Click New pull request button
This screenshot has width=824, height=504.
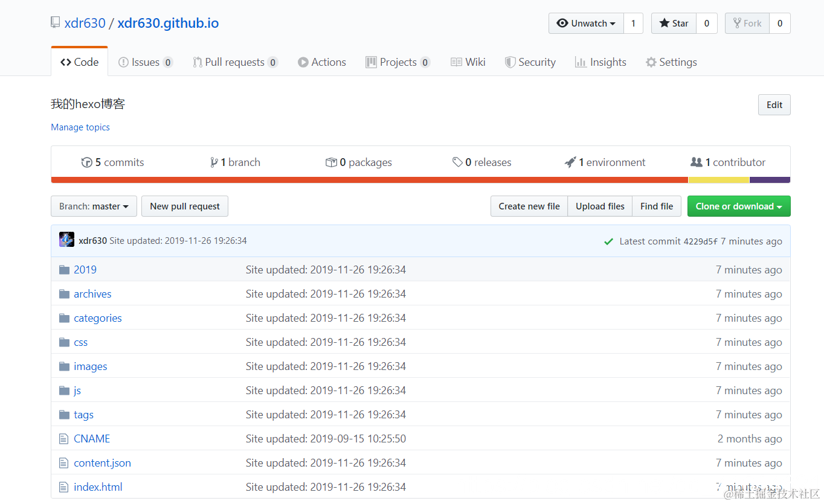(185, 206)
